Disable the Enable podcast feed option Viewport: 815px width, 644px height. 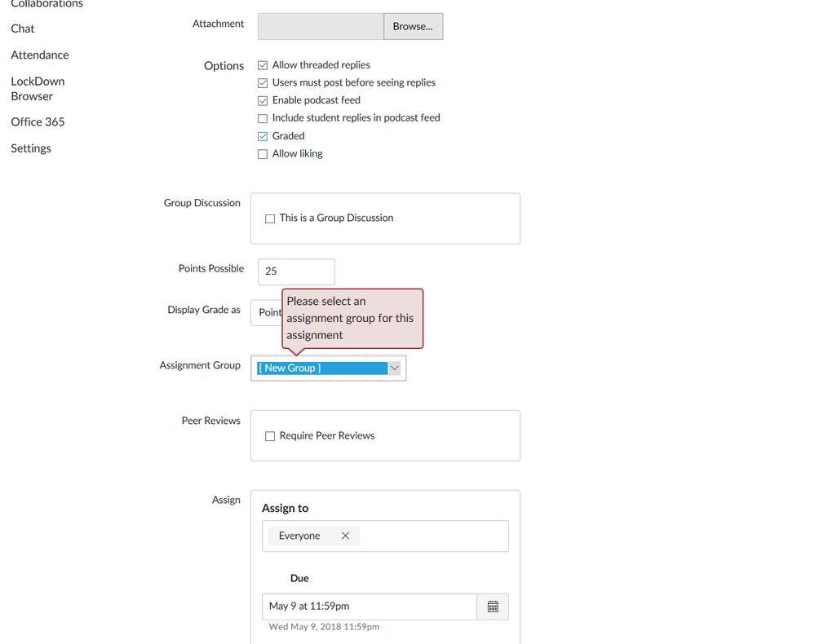click(263, 101)
